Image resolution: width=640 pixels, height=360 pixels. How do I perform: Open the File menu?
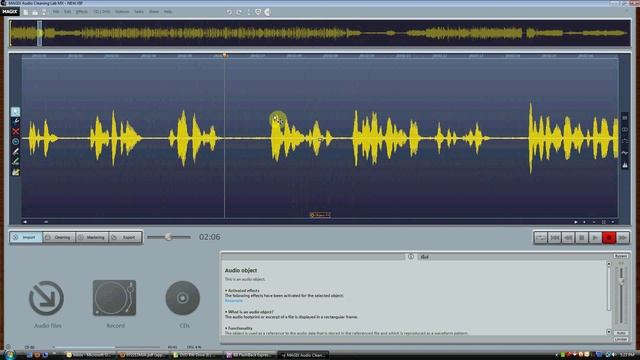[56, 12]
